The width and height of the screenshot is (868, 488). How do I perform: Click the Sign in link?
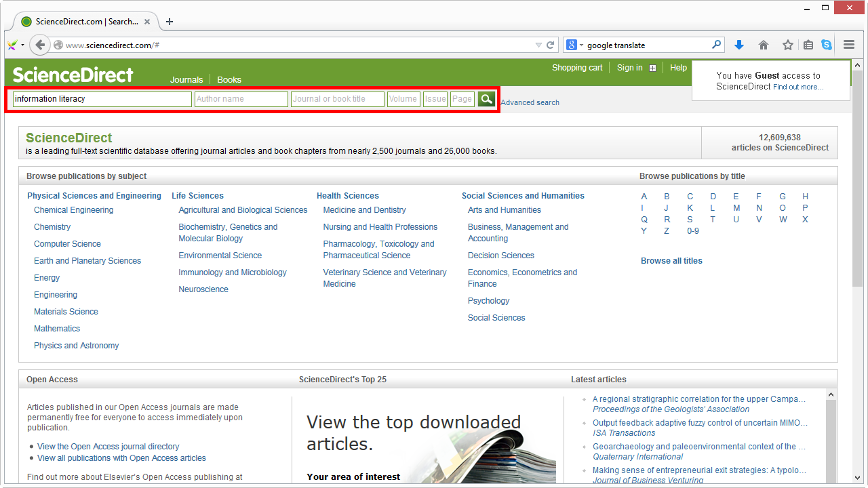tap(630, 68)
